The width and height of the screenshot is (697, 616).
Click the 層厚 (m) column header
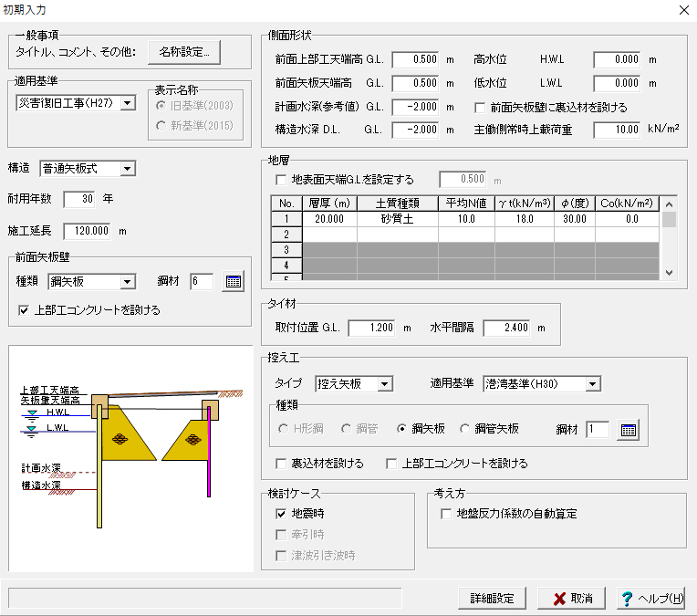329,204
